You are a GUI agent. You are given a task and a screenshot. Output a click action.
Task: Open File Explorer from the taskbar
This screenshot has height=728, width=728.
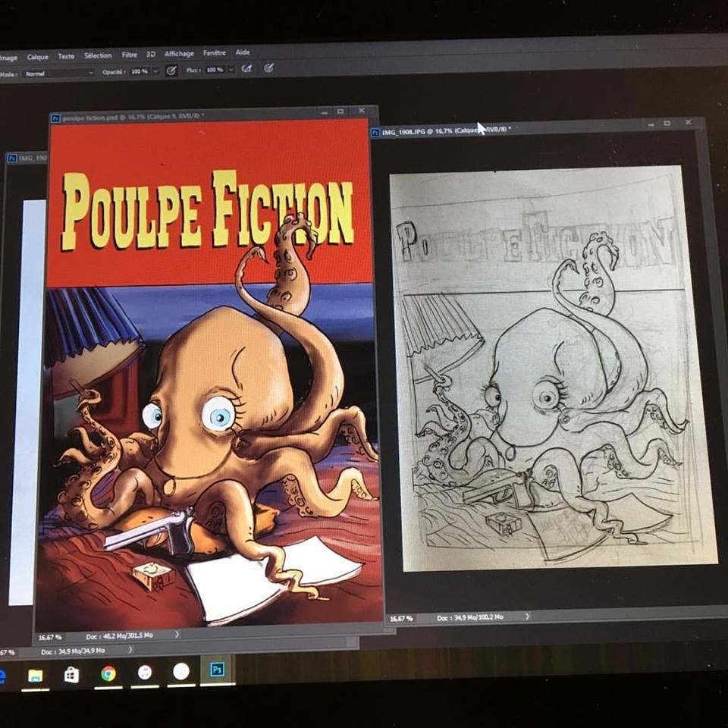(36, 676)
